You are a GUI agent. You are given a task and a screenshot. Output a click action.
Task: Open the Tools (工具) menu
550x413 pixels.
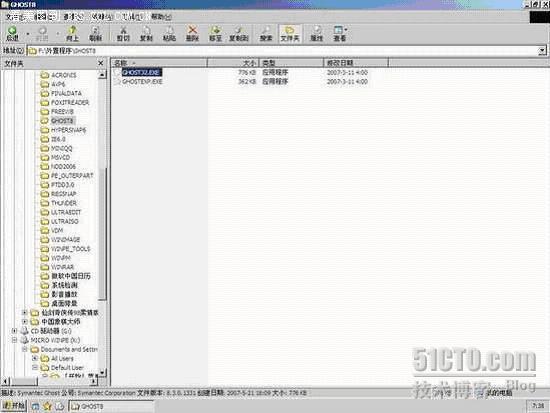[x=132, y=16]
